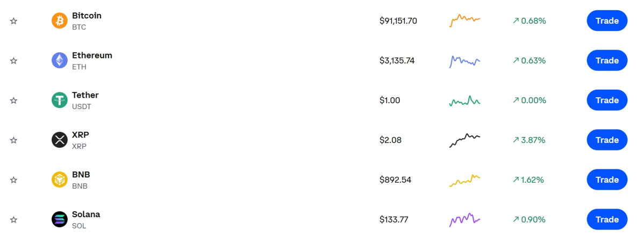Click the Solana logo icon
Screen dimensions: 644x243
[59, 219]
